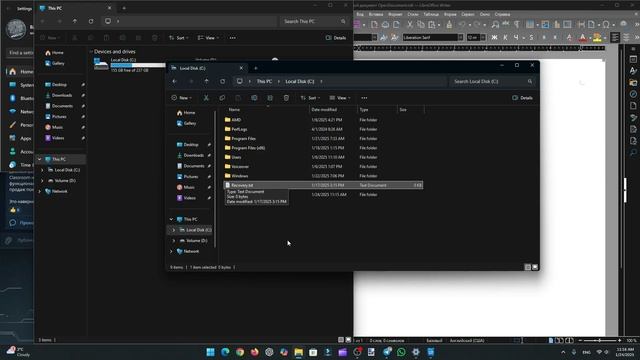The width and height of the screenshot is (640, 360).
Task: Insert chart icon in LibreOffice Writer toolbar
Action: (x=556, y=25)
